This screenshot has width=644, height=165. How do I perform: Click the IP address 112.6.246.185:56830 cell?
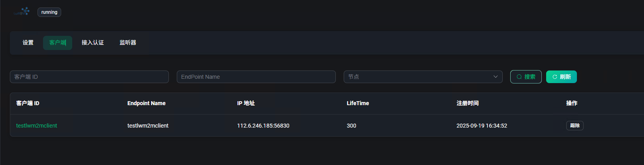[263, 126]
